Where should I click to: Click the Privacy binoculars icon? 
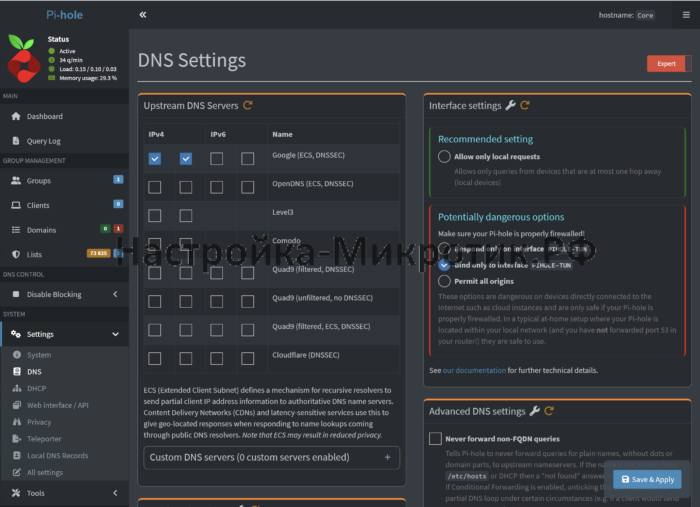(17, 422)
